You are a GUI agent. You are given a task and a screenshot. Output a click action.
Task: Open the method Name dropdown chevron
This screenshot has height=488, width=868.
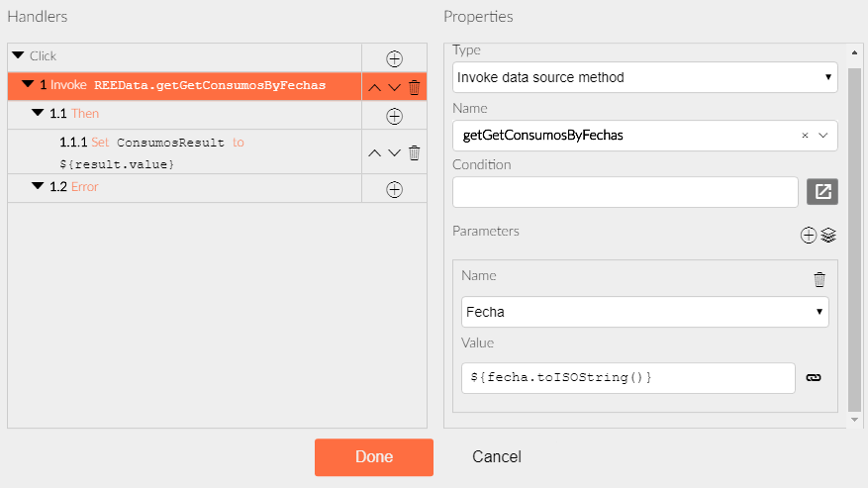[x=823, y=136]
